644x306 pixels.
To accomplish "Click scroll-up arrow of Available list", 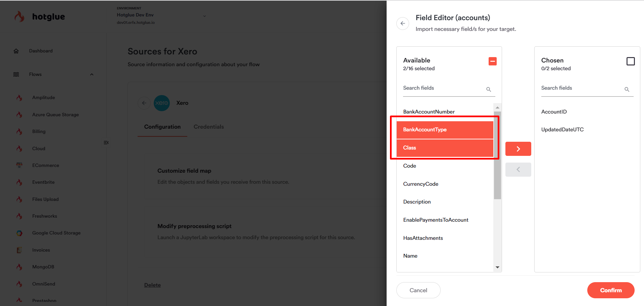I will coord(497,107).
